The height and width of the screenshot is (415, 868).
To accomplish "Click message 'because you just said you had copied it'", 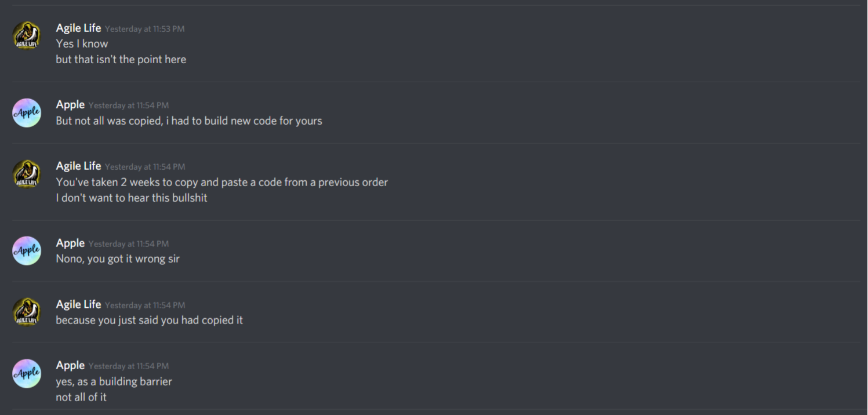I will [x=149, y=320].
